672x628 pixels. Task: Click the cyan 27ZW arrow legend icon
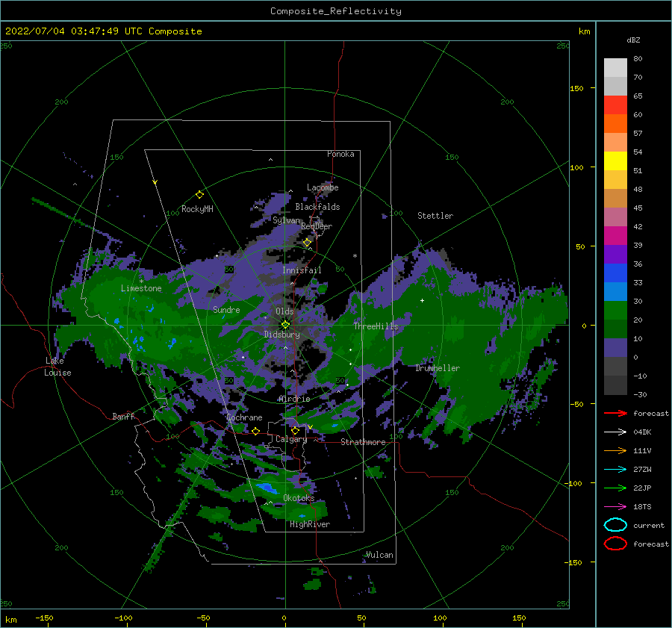[615, 470]
